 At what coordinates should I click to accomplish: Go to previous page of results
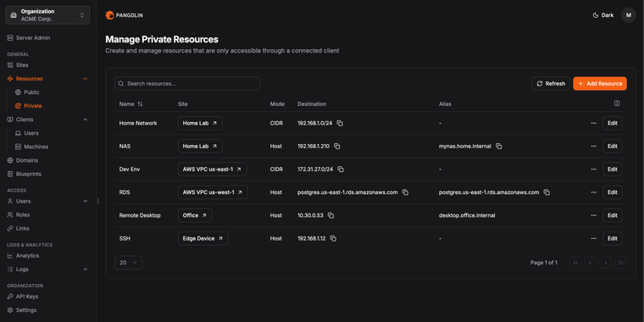(x=591, y=263)
